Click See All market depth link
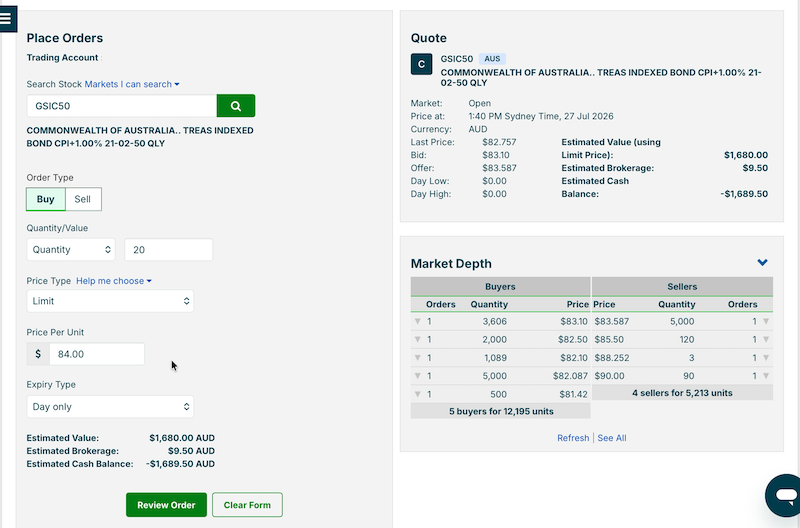 612,438
